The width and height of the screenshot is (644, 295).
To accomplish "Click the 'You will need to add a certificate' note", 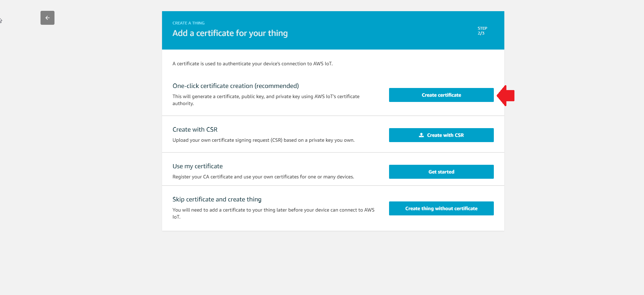I will [x=273, y=210].
